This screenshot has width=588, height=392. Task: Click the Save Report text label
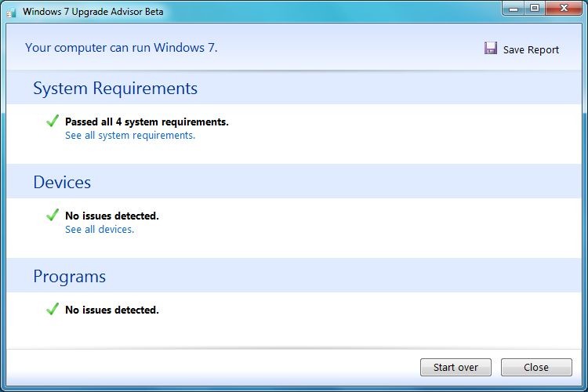(531, 49)
